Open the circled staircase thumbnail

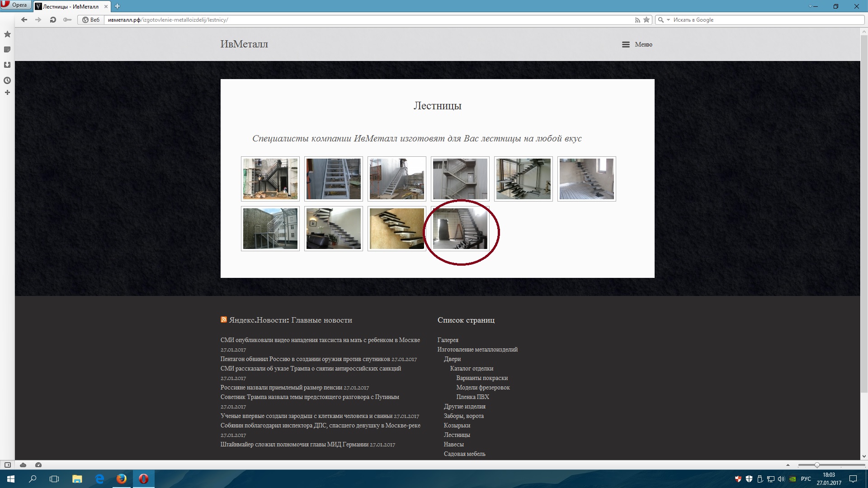click(460, 229)
